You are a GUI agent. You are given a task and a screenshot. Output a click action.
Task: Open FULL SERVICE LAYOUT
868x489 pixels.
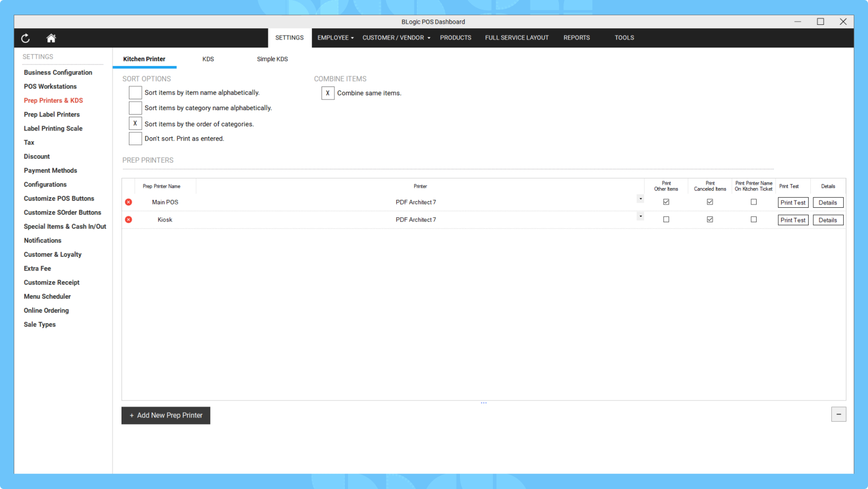point(517,38)
